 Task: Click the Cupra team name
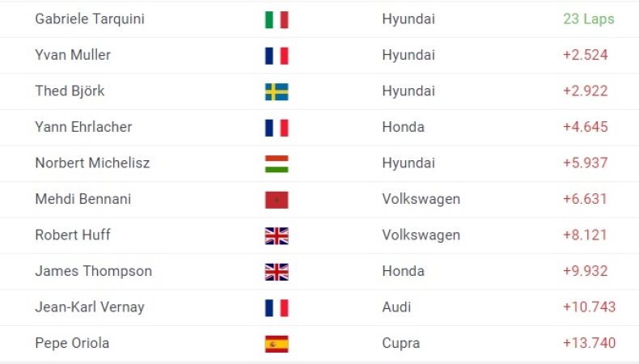(400, 343)
